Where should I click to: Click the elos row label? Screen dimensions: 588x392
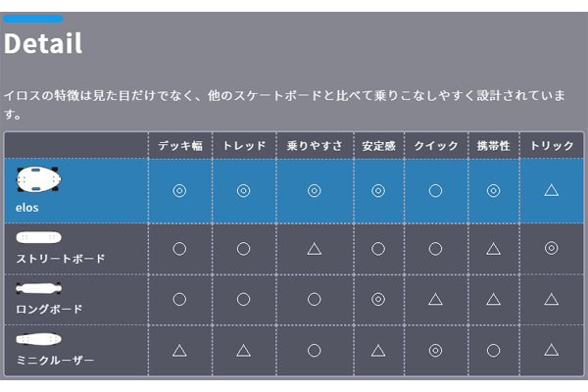[x=27, y=208]
